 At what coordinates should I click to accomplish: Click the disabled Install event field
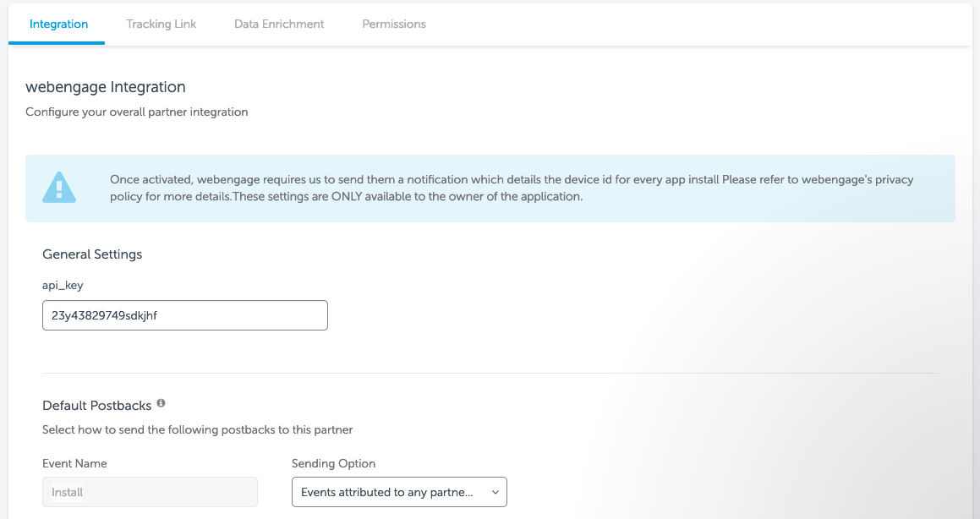pyautogui.click(x=150, y=491)
